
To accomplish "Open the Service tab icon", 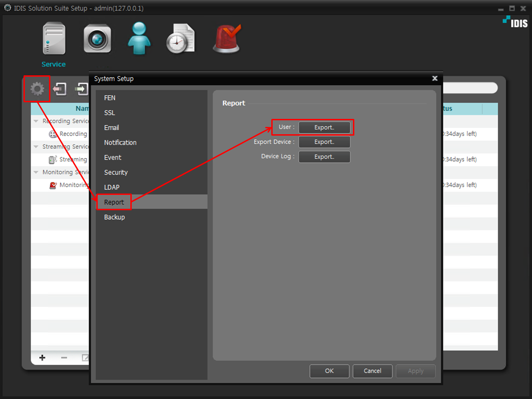I will (x=54, y=38).
